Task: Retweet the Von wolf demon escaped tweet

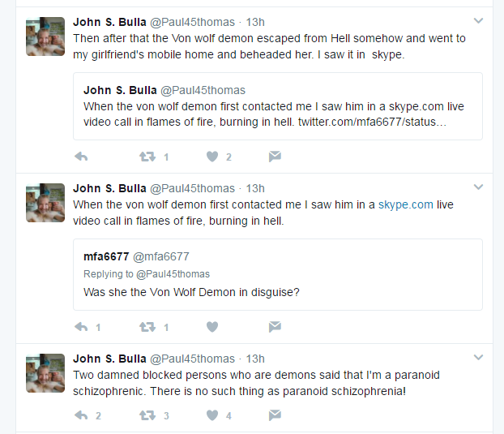Action: (x=147, y=157)
